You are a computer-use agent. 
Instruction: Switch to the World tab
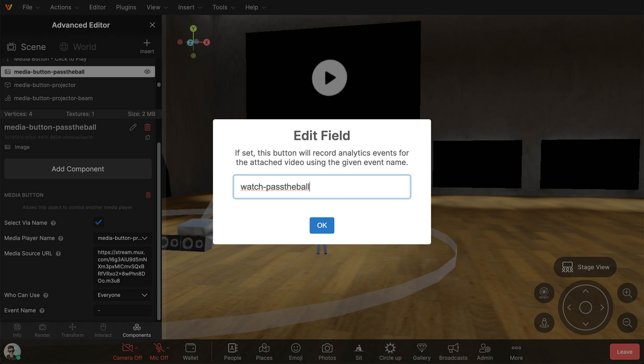(78, 47)
